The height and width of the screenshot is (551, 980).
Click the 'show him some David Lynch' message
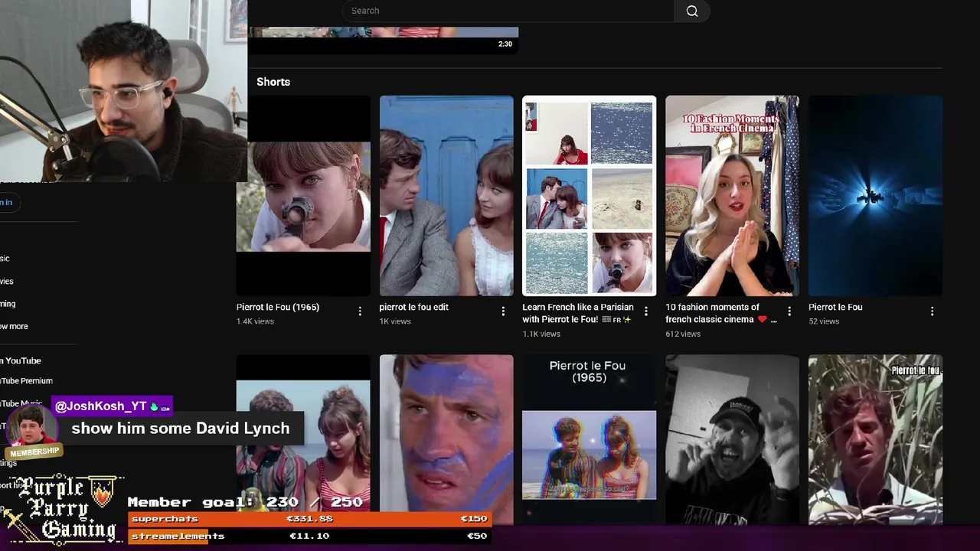tap(181, 429)
